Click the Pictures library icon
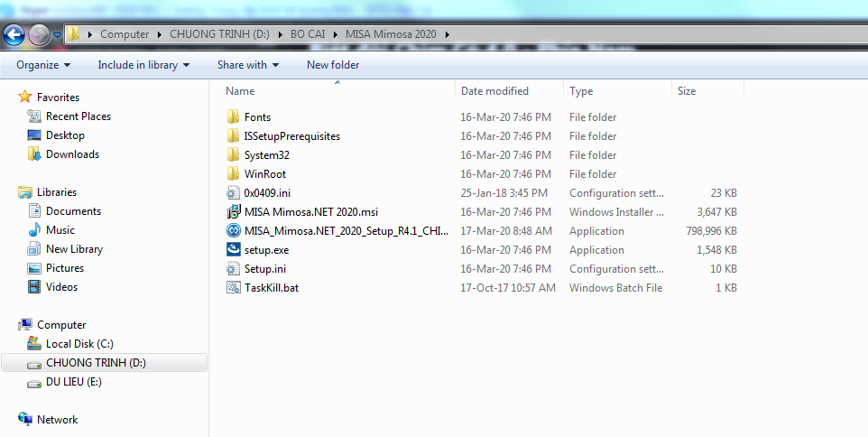 click(34, 268)
